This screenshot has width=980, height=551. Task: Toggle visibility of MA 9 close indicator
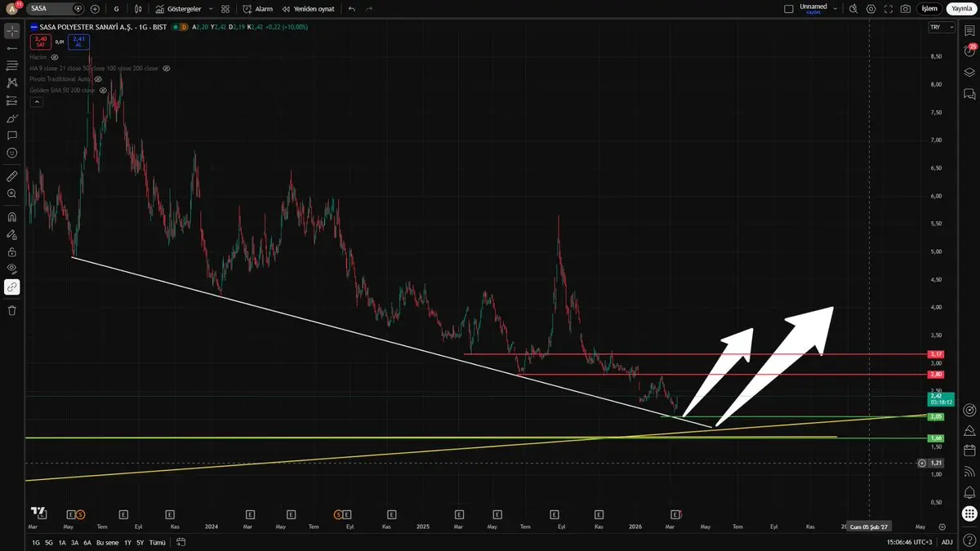click(x=167, y=69)
